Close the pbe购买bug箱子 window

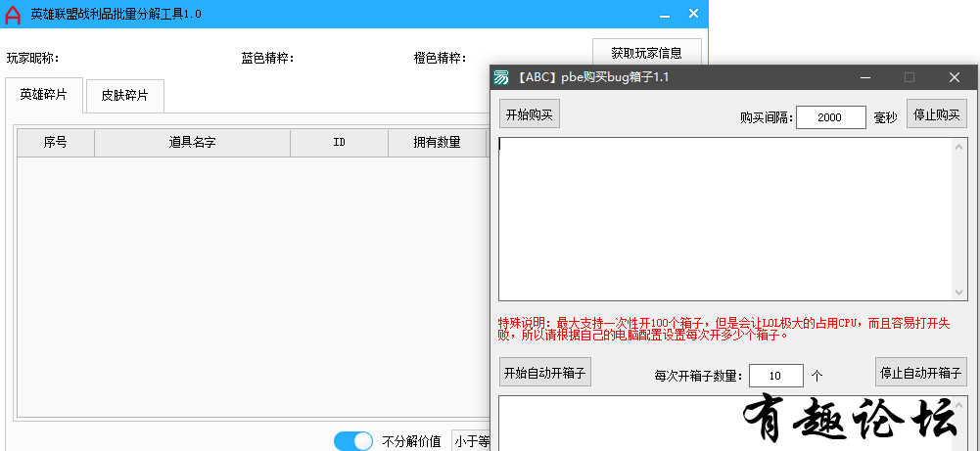[x=955, y=77]
